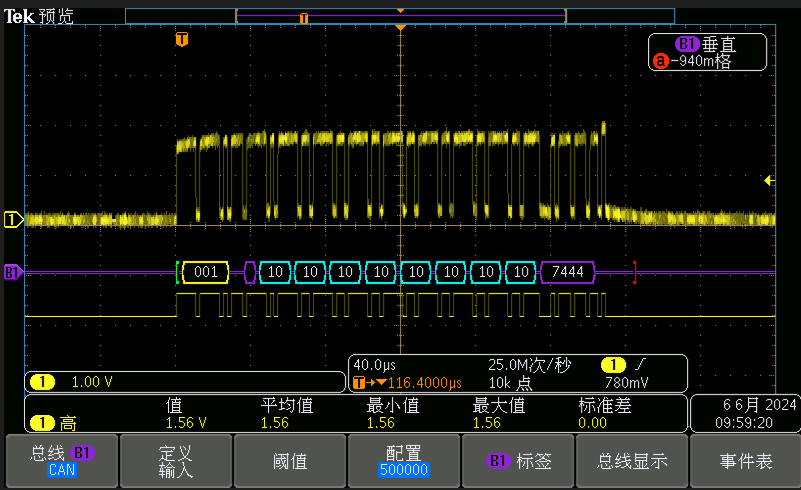Click the 116.4000µs trigger delay readout
Viewport: 801px width, 490px height.
(x=425, y=383)
